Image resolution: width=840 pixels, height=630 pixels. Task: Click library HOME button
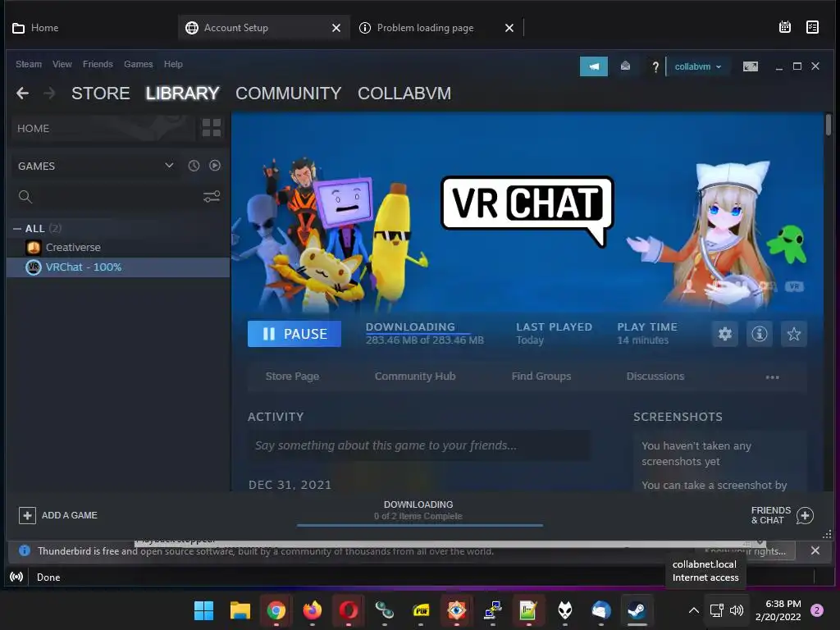[x=103, y=129]
